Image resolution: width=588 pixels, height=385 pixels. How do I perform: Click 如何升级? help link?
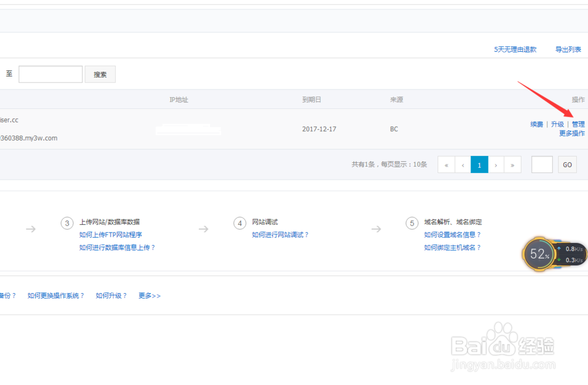[x=111, y=296]
